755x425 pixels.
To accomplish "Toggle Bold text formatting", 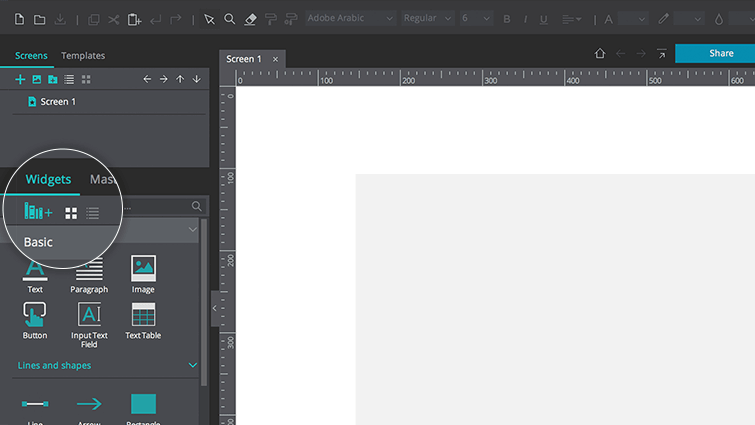I will 507,19.
